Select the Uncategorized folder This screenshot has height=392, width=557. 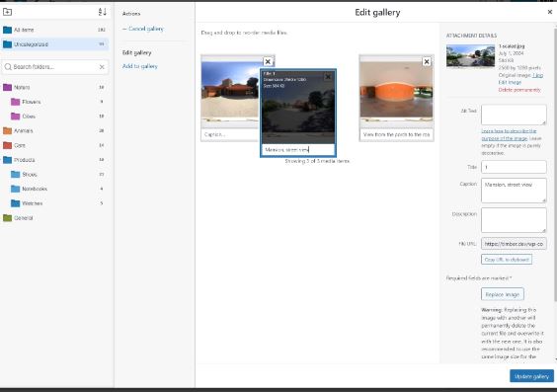[55, 44]
